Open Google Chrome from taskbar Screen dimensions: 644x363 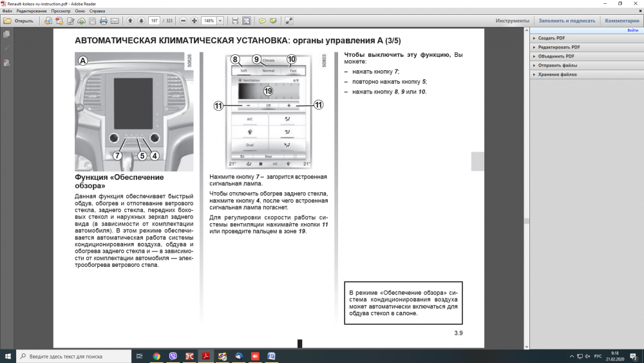coord(156,356)
